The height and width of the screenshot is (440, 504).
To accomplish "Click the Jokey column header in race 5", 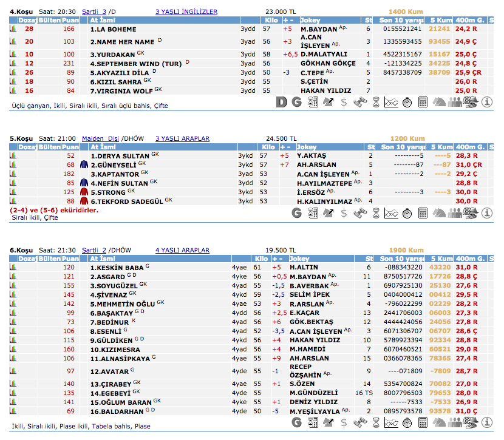I will pyautogui.click(x=307, y=147).
